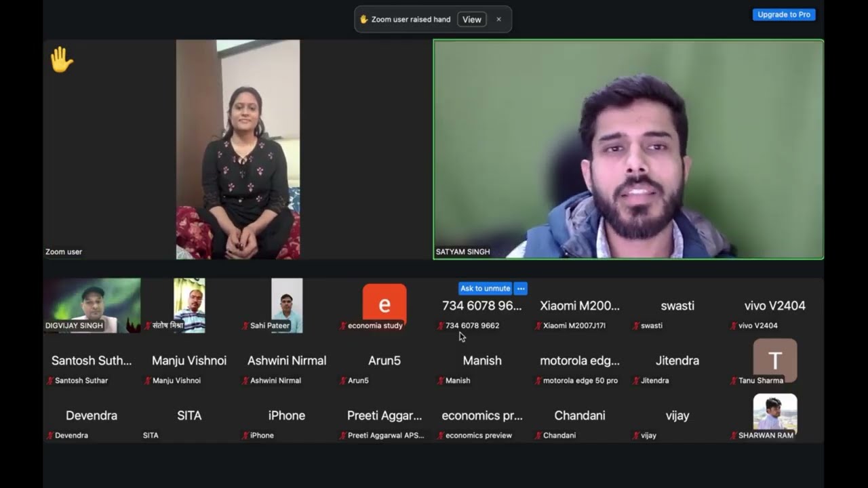
Task: Click muted mic icon beside SHARWAN RAM
Action: pyautogui.click(x=734, y=436)
